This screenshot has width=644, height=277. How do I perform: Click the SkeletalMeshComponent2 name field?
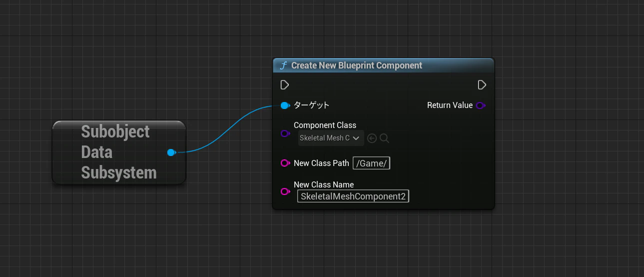click(353, 196)
